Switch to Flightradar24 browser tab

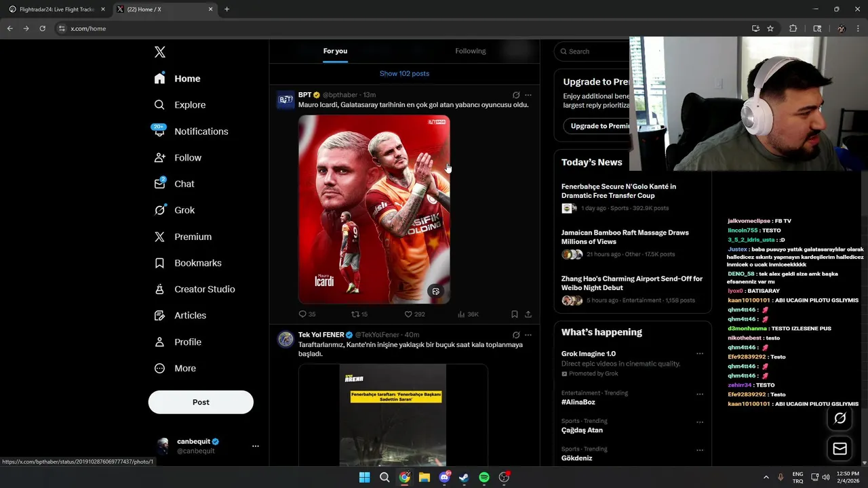[x=57, y=9]
